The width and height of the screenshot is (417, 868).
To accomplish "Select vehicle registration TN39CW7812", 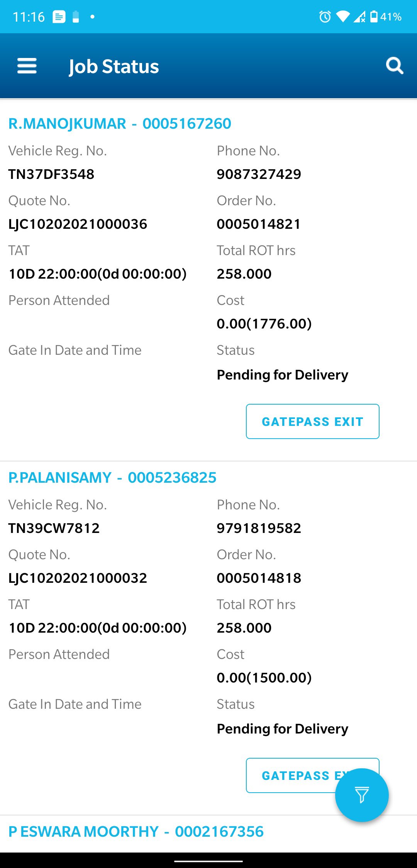I will [x=54, y=528].
